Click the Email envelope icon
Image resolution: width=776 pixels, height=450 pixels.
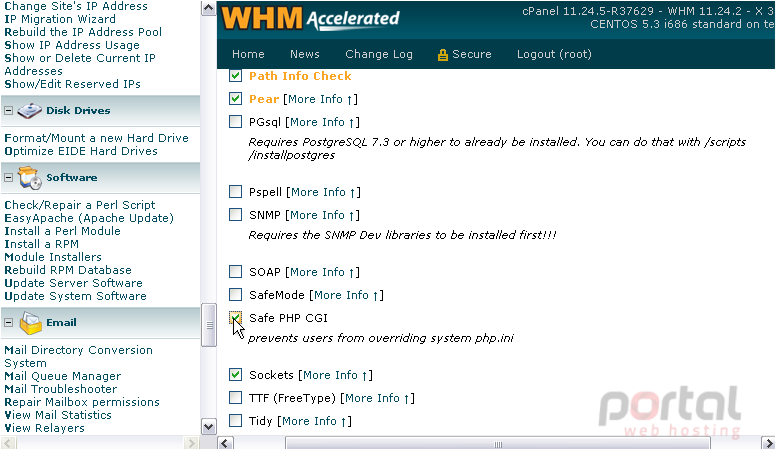pyautogui.click(x=30, y=323)
